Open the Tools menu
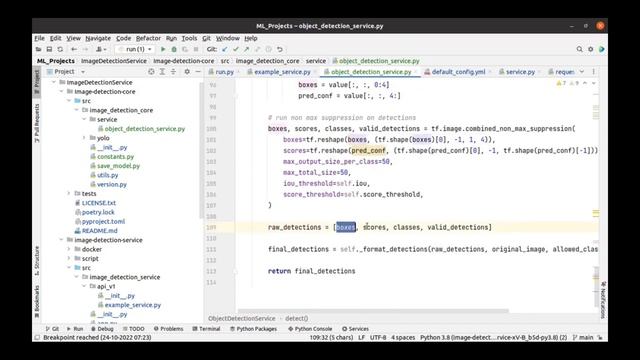Screen dimensions: 640x360 189,38
